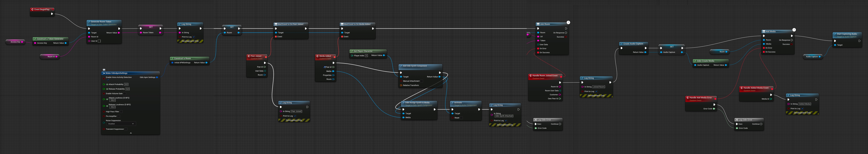Toggle Manual Attachment checkbox on Add Odin Synth Component
The width and height of the screenshot is (868, 154).
click(421, 81)
